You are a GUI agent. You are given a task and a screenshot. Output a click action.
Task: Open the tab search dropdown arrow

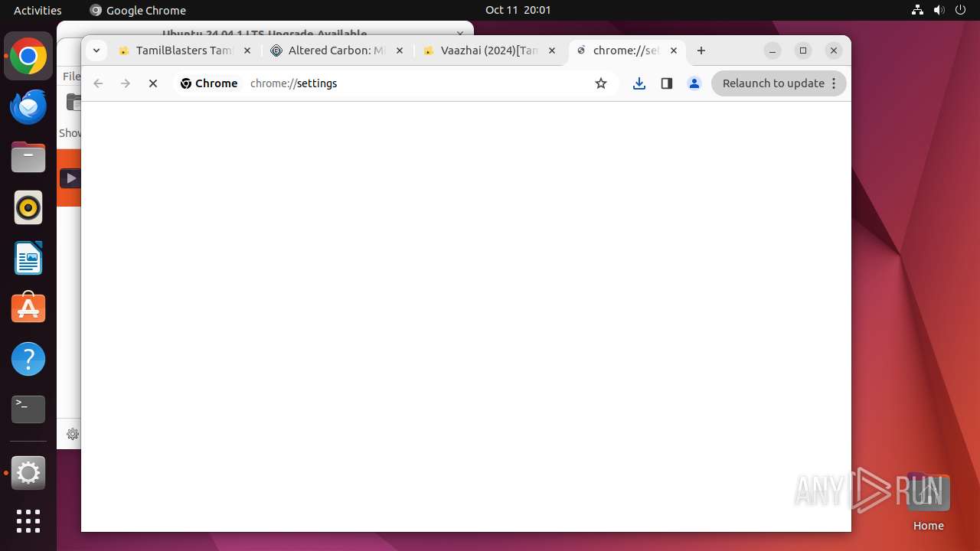tap(96, 51)
